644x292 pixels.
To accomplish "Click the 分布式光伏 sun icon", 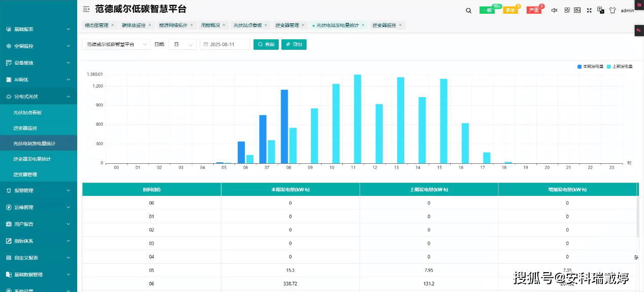I will point(9,96).
